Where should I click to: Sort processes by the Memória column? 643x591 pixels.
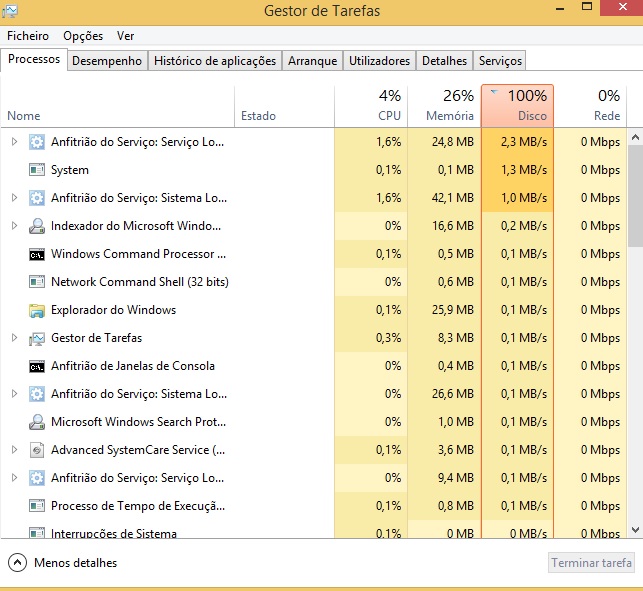tap(443, 106)
